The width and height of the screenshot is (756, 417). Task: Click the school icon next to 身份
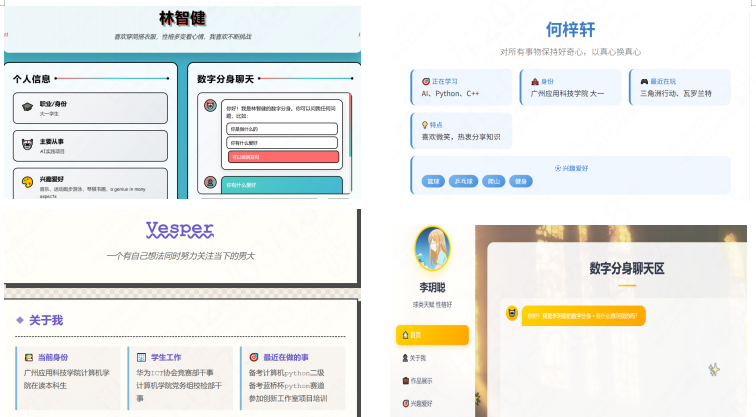pos(535,81)
